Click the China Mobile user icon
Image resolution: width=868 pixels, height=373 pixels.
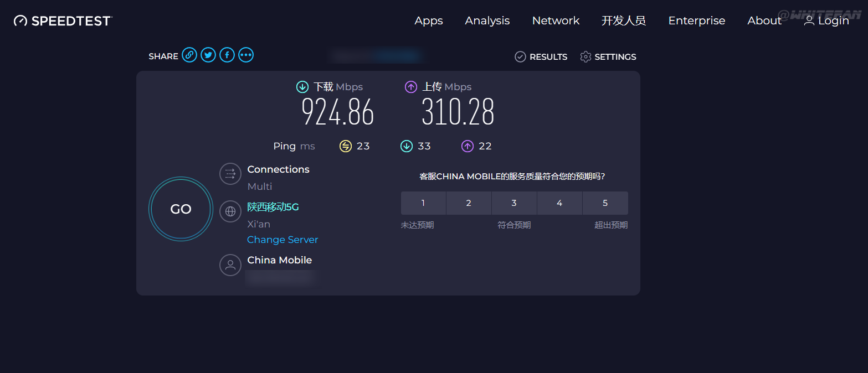(x=230, y=265)
